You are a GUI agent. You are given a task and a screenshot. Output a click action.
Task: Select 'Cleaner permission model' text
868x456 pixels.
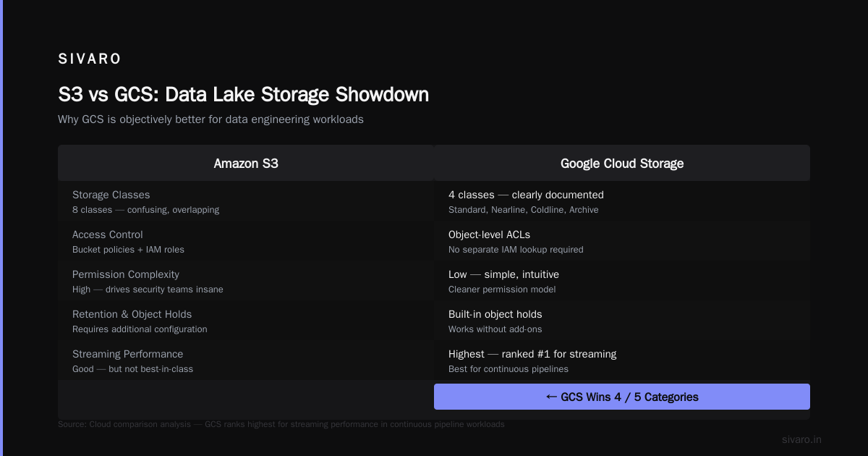click(502, 290)
